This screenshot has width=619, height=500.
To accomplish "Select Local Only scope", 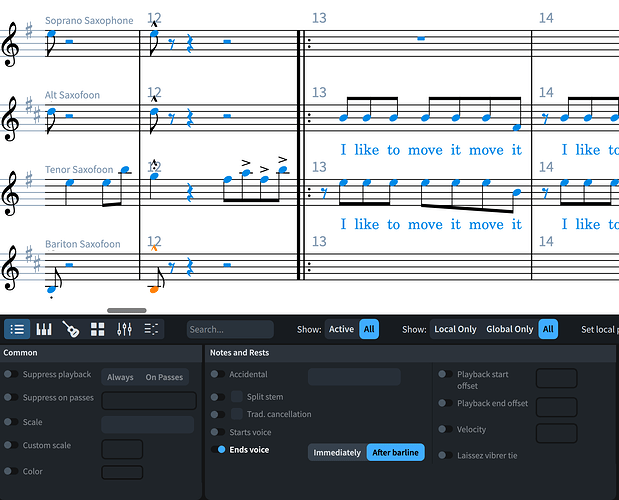I will click(455, 329).
